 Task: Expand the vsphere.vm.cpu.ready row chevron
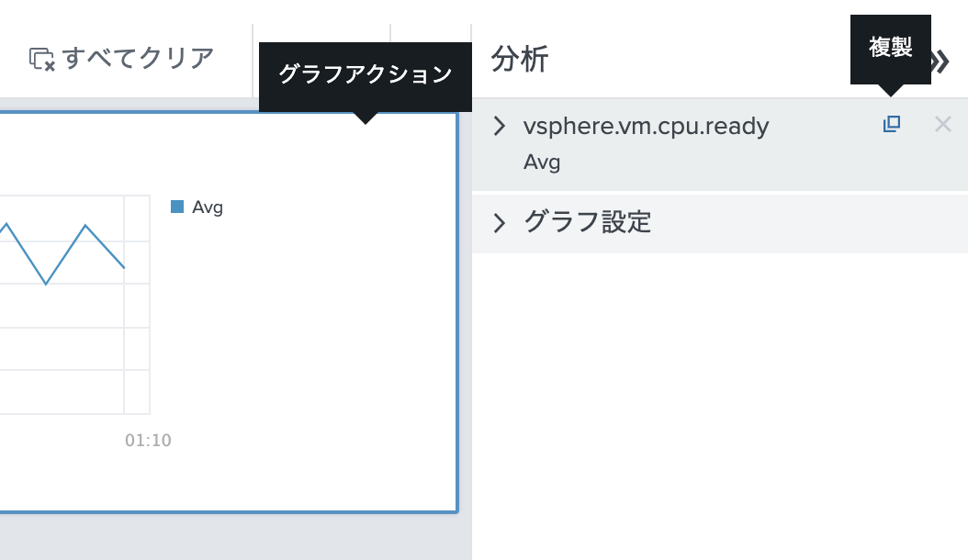pyautogui.click(x=500, y=126)
